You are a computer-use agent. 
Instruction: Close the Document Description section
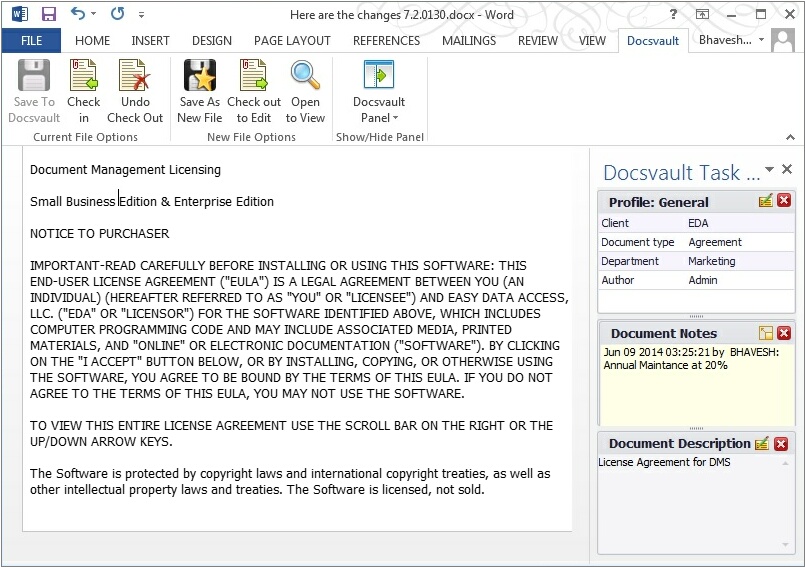tap(781, 444)
